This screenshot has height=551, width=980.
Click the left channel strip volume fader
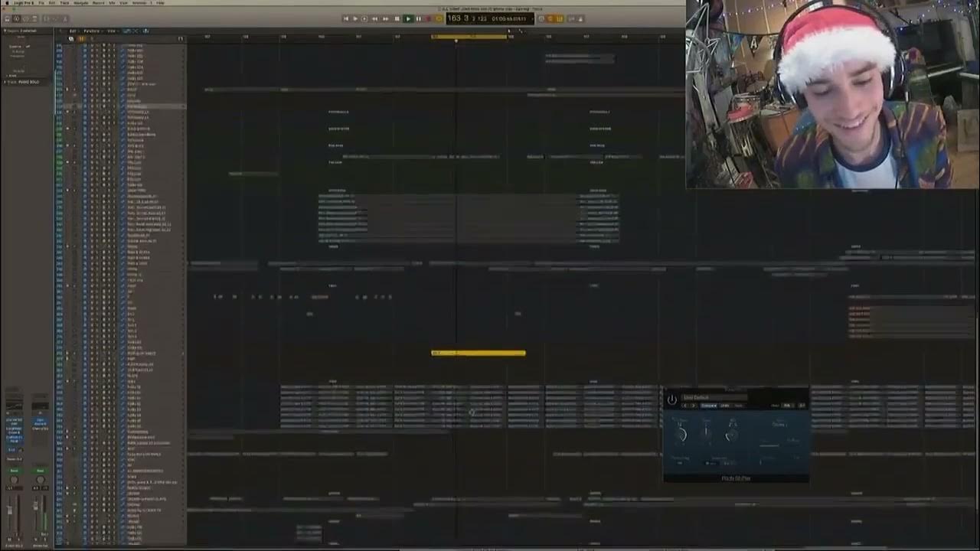point(10,510)
